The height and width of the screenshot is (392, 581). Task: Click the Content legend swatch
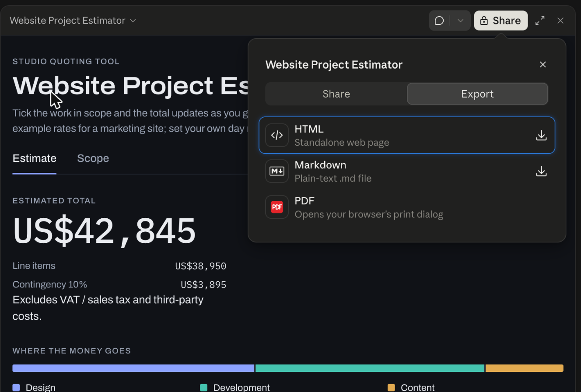pyautogui.click(x=392, y=388)
